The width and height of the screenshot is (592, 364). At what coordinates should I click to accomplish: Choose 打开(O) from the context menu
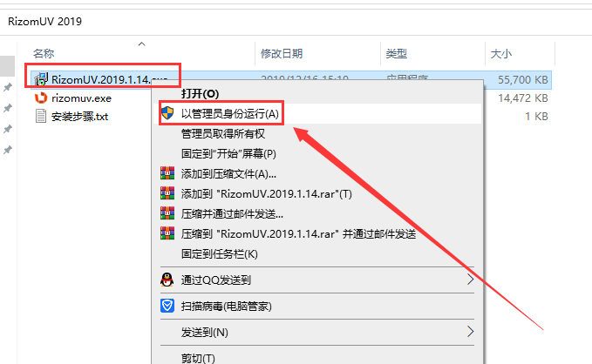coord(200,93)
